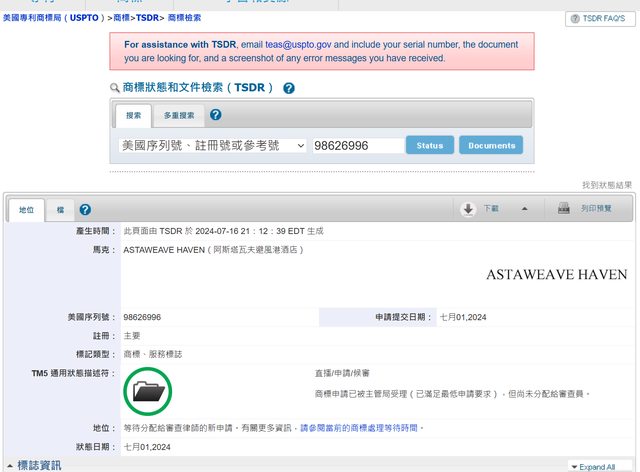Collapse the 標誌資訊 section
Screen dimensions: 640x472
click(9, 465)
